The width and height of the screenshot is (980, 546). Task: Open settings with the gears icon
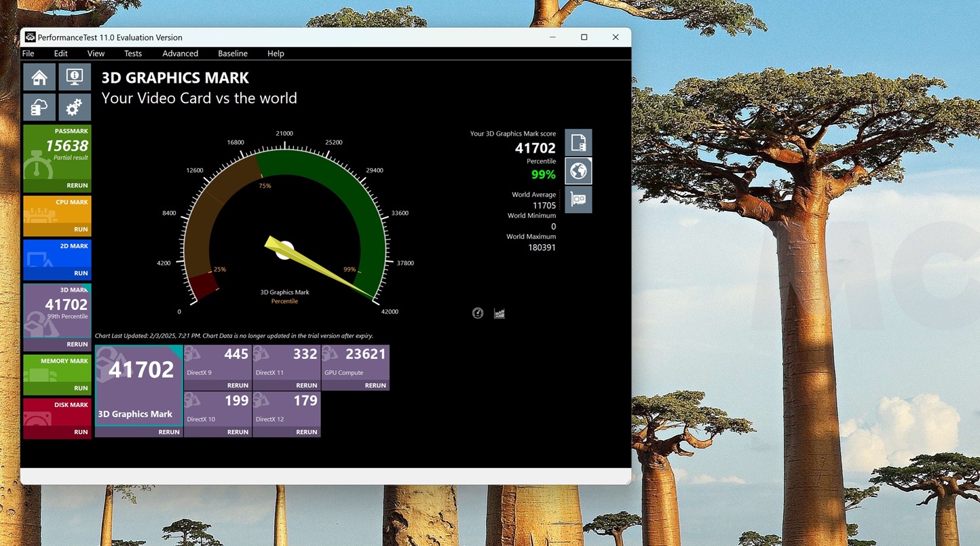(x=74, y=107)
